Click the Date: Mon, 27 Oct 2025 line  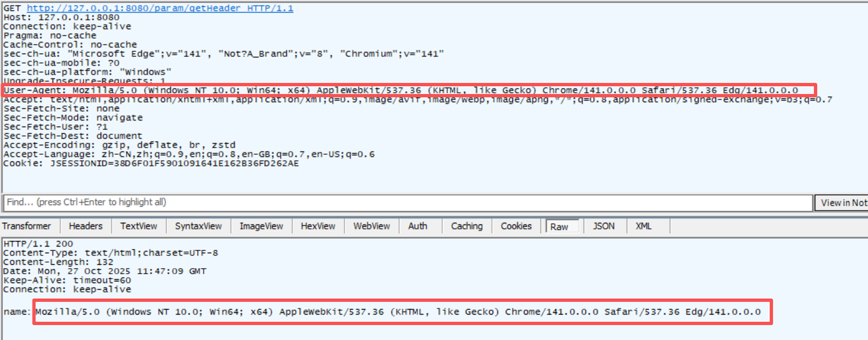pos(105,271)
